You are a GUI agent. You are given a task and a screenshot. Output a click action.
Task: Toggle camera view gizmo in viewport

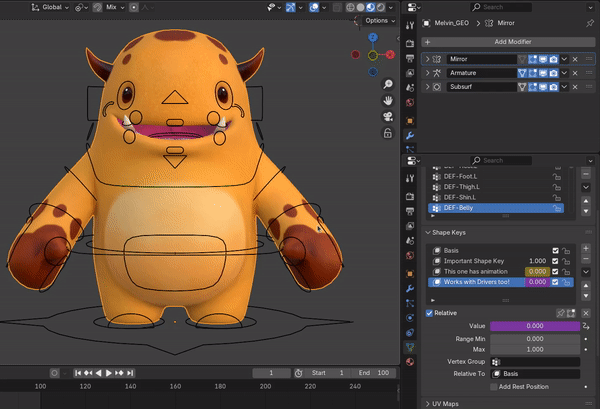coord(388,117)
